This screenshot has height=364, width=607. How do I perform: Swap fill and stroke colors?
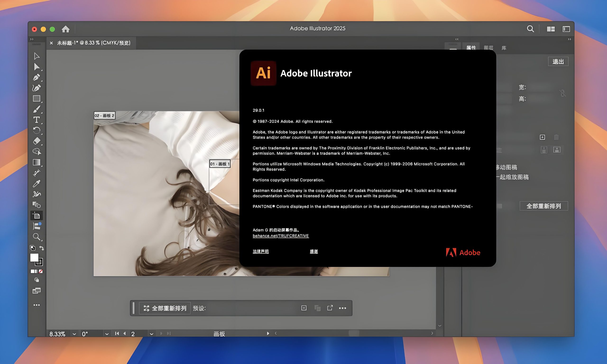point(42,248)
